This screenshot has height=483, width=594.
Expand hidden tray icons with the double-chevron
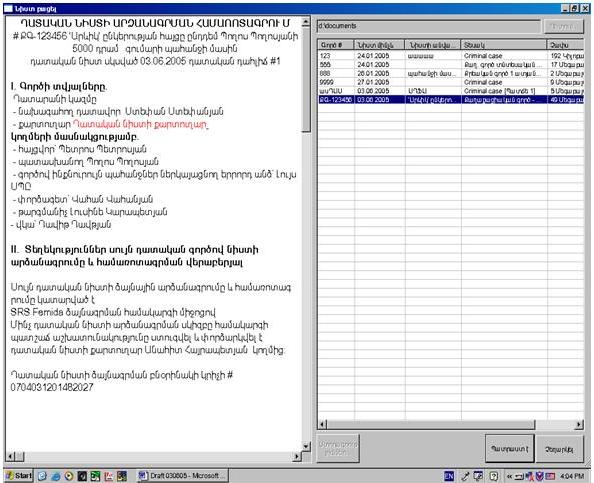510,476
